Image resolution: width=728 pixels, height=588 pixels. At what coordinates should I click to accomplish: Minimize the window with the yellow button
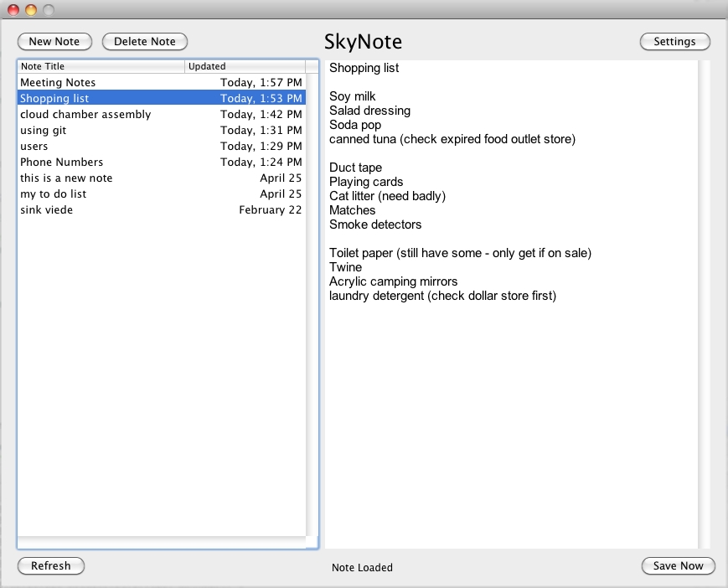click(31, 10)
